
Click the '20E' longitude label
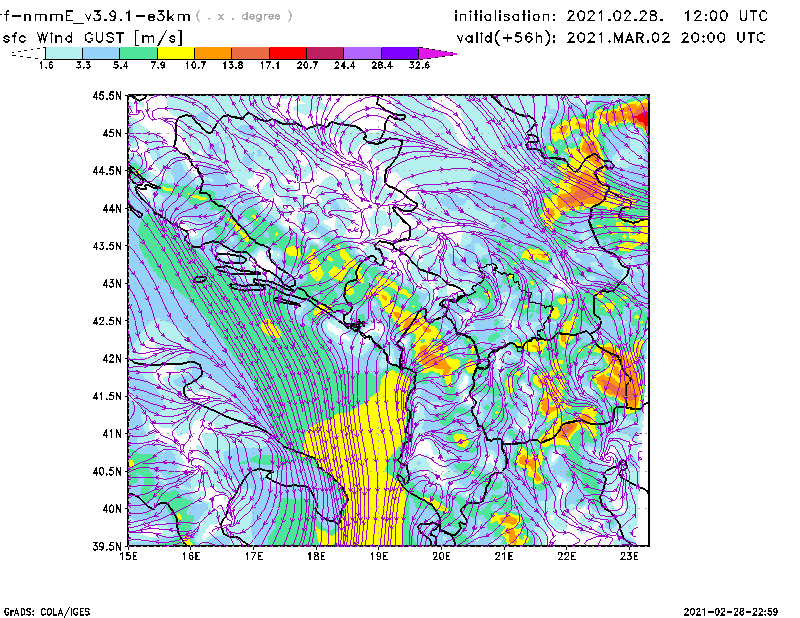(441, 556)
